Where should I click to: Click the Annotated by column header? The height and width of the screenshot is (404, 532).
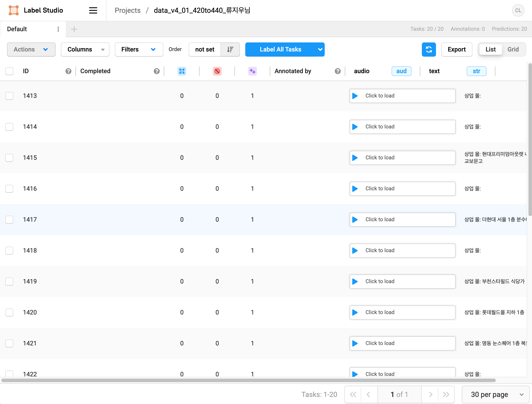(293, 71)
